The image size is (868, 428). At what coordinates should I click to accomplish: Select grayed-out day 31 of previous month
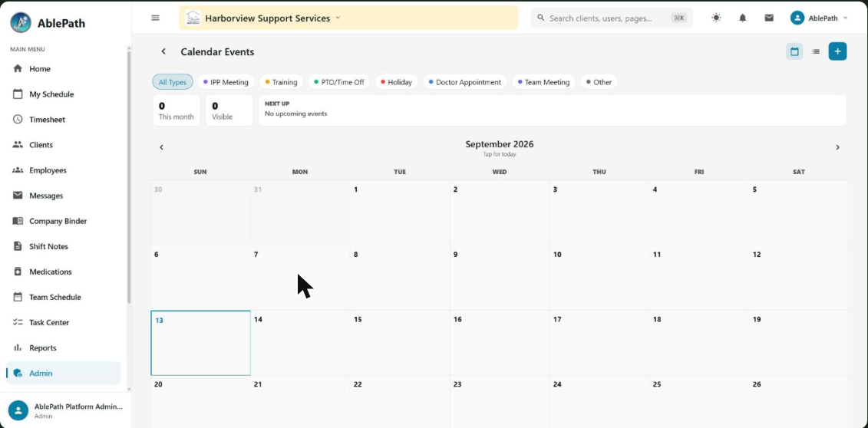click(300, 213)
